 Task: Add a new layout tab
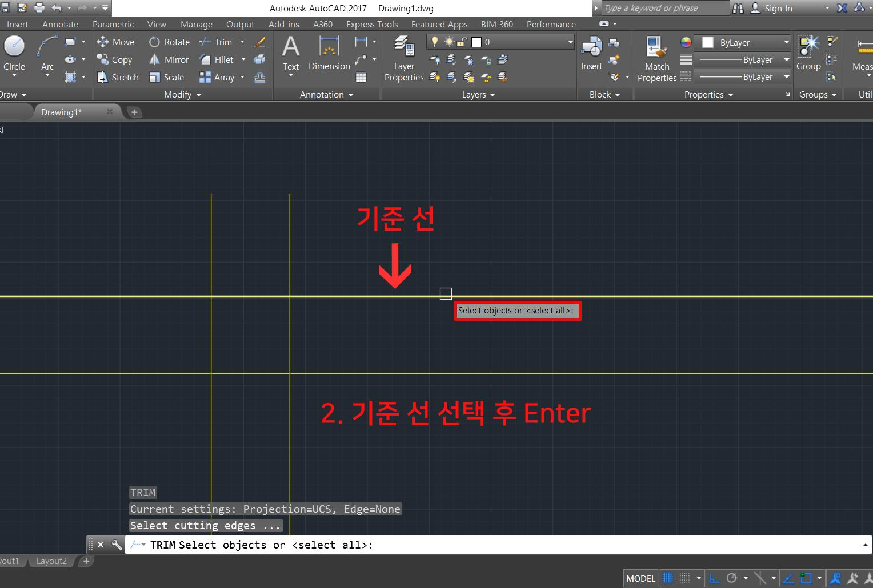tap(86, 561)
